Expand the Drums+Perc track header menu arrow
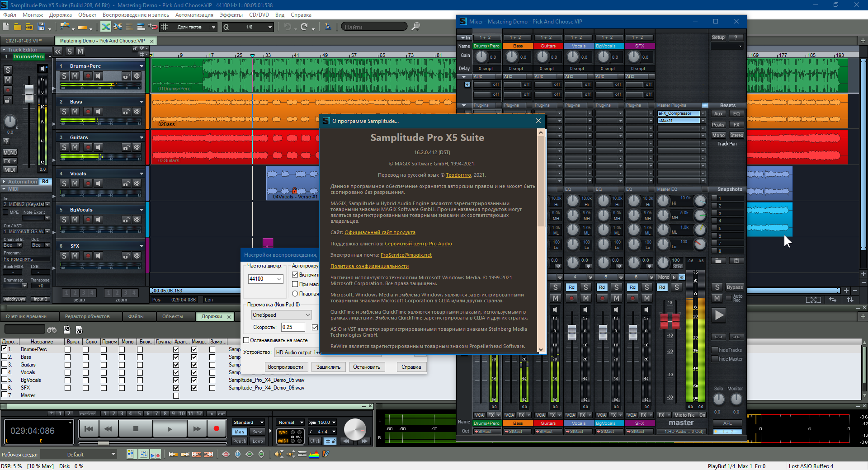This screenshot has height=470, width=868. (142, 66)
